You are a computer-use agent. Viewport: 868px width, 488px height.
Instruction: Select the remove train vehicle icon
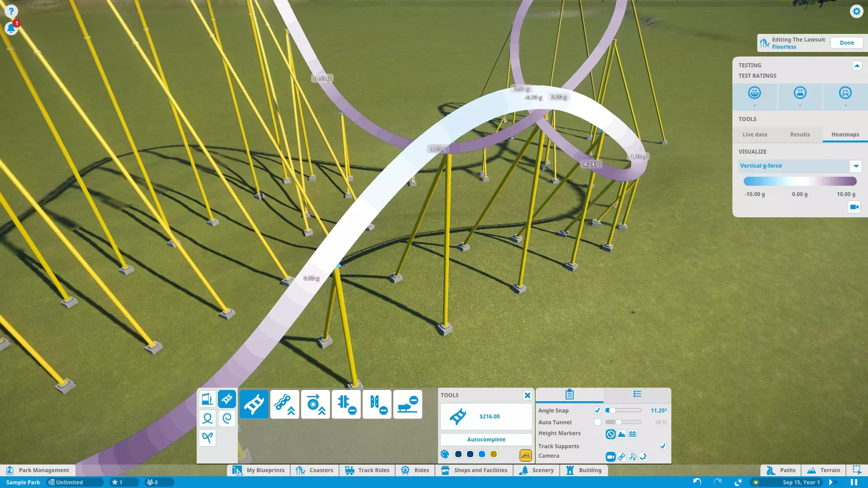pos(407,404)
